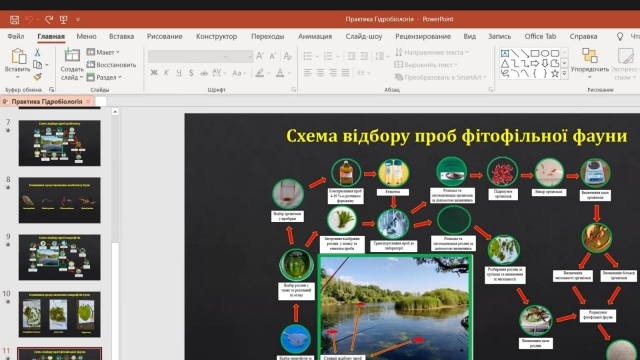Open Направление текста dropdown
The width and height of the screenshot is (640, 360).
432,52
